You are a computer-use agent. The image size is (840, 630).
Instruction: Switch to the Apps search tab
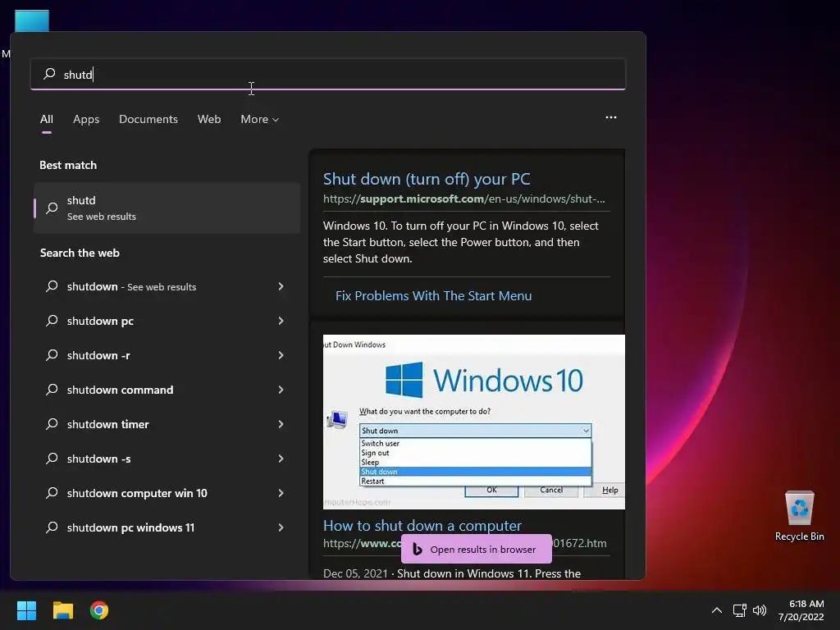click(x=86, y=120)
